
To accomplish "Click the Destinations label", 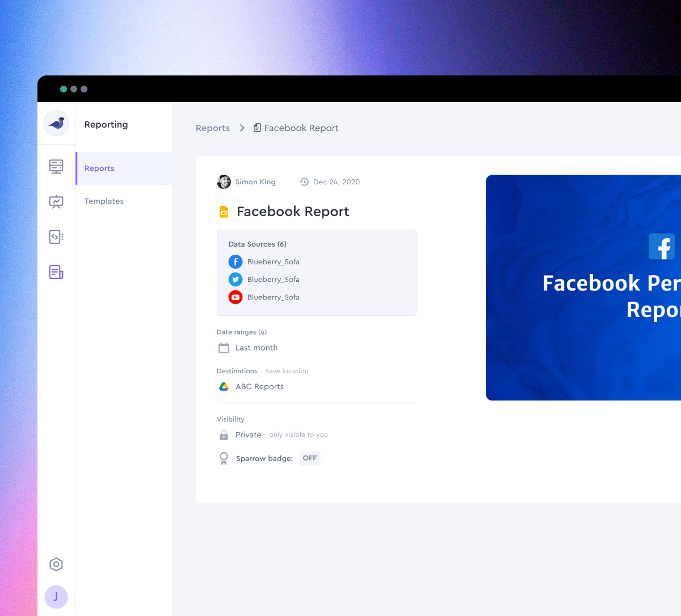I will [x=237, y=371].
